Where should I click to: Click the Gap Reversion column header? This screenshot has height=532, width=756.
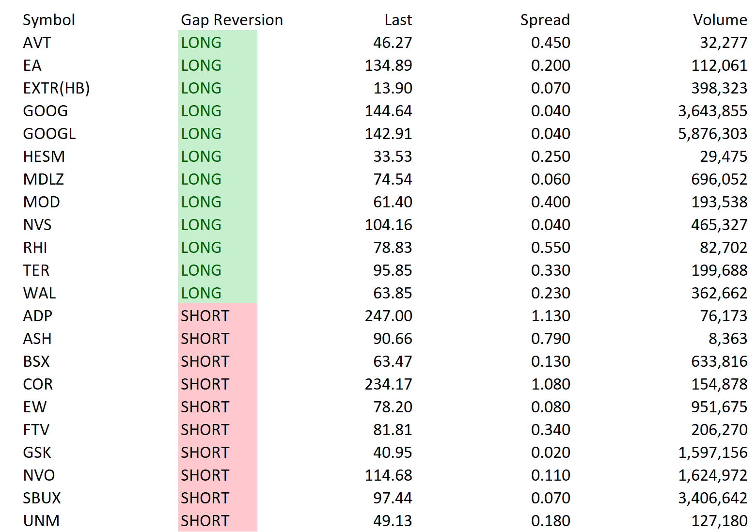(232, 20)
